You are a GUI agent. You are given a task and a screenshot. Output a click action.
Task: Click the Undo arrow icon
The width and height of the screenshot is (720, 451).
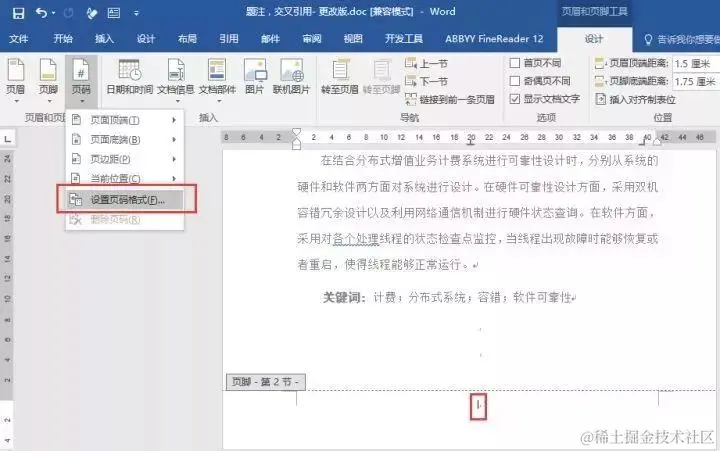pyautogui.click(x=41, y=13)
